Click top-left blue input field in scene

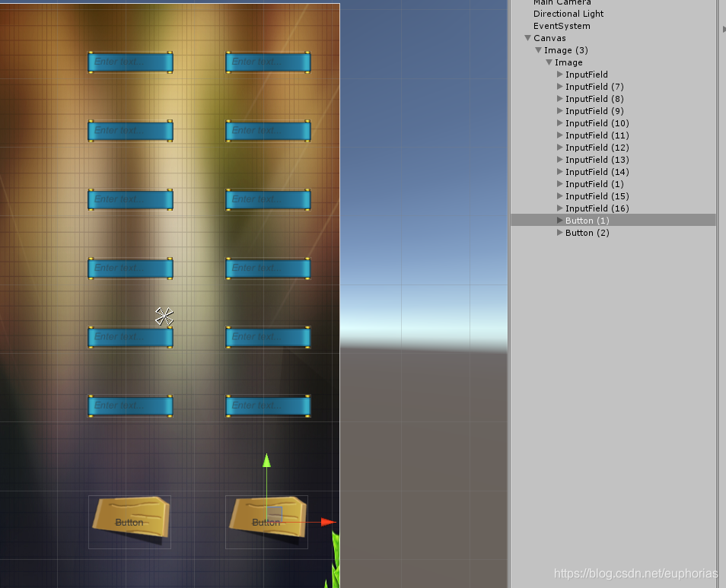click(131, 62)
